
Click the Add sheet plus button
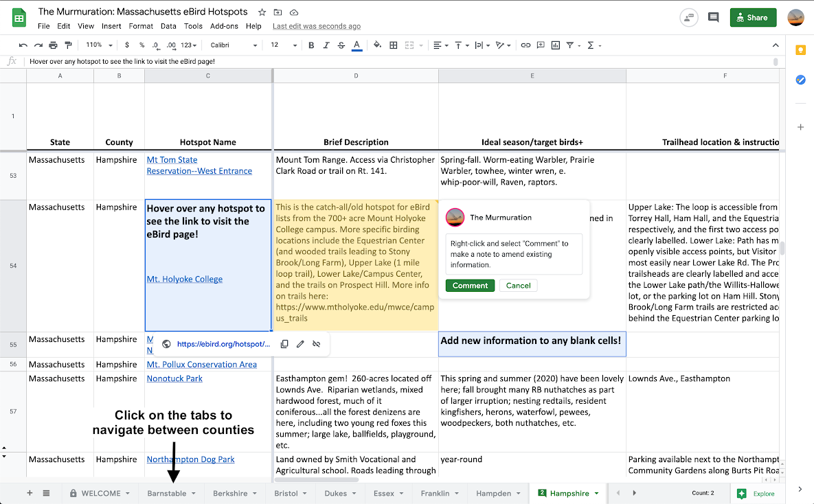click(30, 493)
